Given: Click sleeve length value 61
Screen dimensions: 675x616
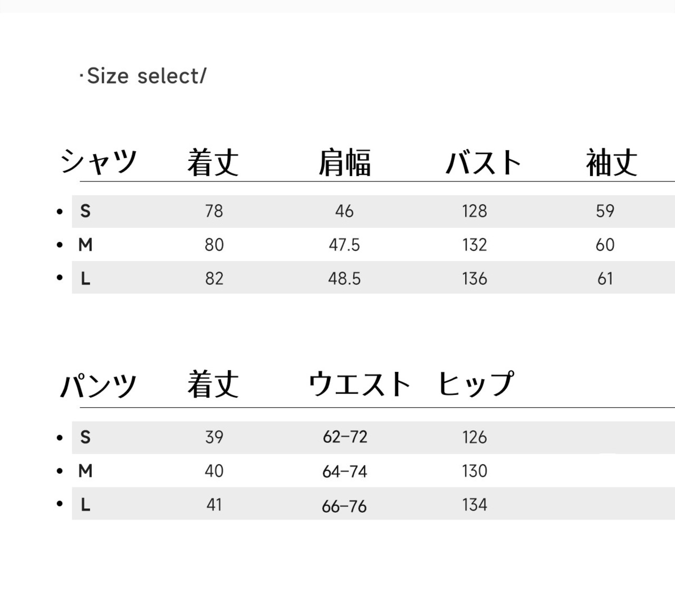Looking at the screenshot, I should [x=605, y=278].
